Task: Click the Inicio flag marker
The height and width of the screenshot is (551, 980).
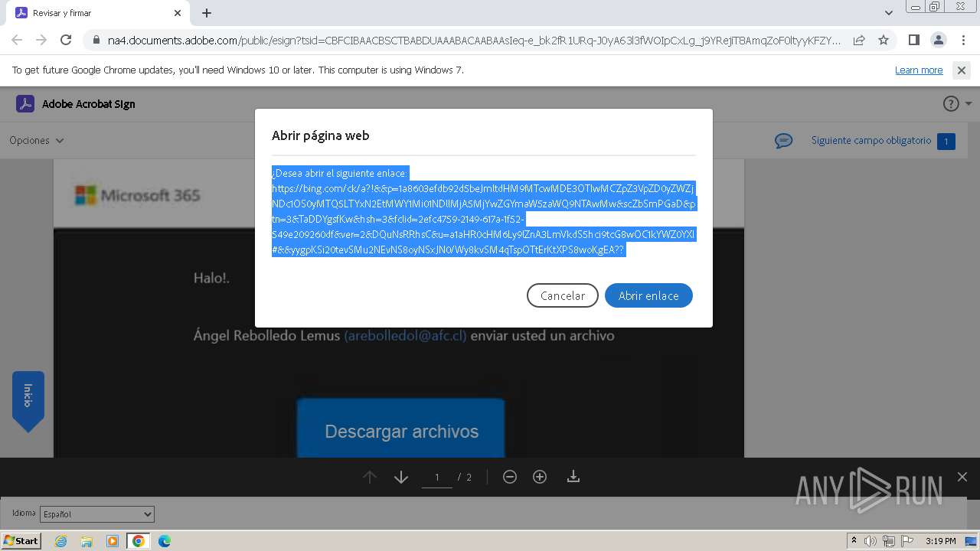Action: pos(28,401)
